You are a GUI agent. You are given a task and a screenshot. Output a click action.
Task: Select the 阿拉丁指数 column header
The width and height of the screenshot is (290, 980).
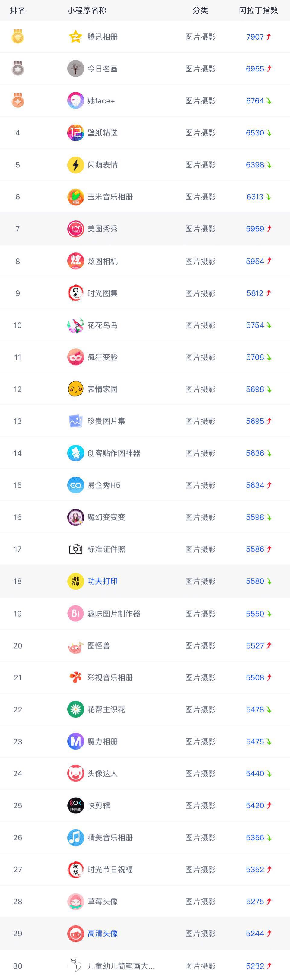[258, 10]
